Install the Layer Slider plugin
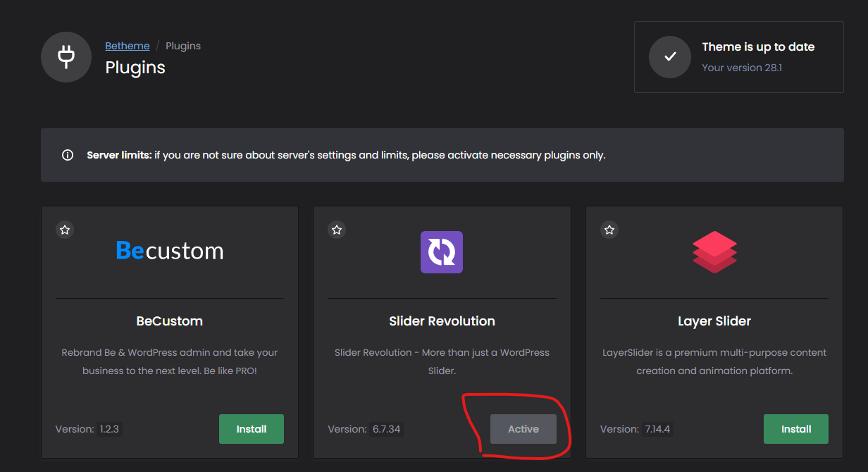The image size is (868, 472). click(x=796, y=429)
